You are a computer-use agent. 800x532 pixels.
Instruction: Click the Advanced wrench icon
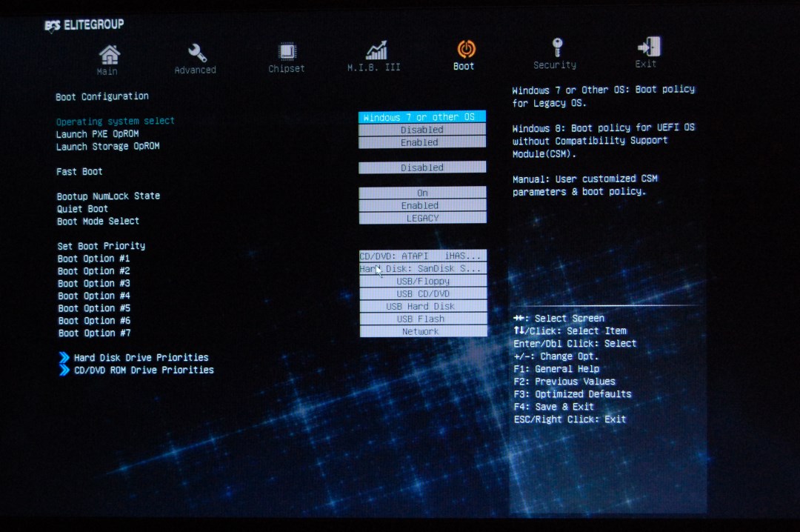point(197,53)
